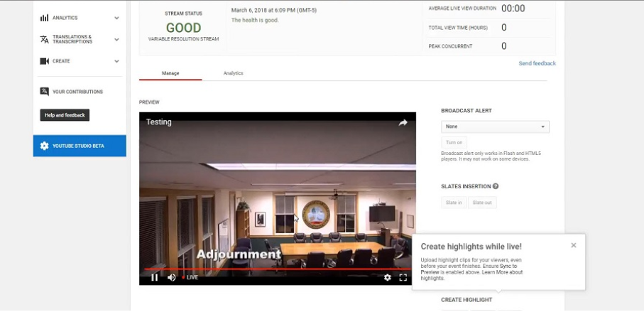
Task: Click Average Live View Duration label
Action: 462,9
